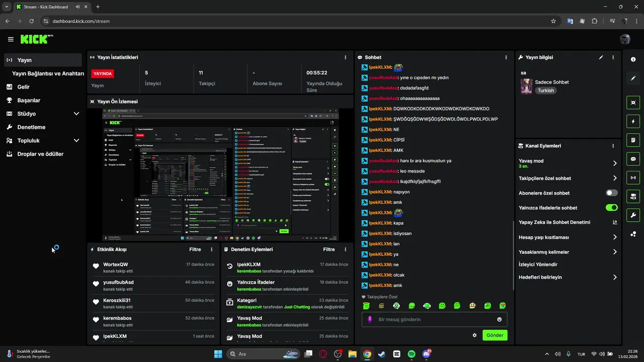Open Spotify from the taskbar
The height and width of the screenshot is (362, 644).
tap(412, 354)
